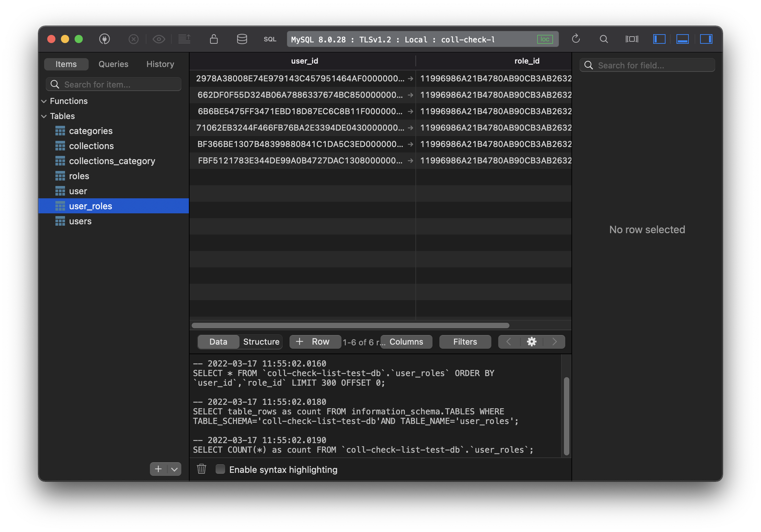Click the Filters button

click(x=465, y=341)
